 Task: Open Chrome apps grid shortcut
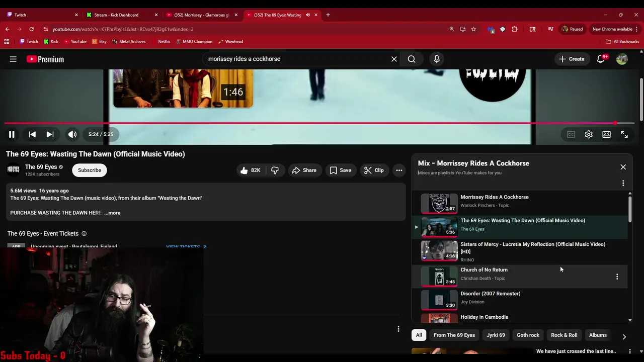click(7, 41)
